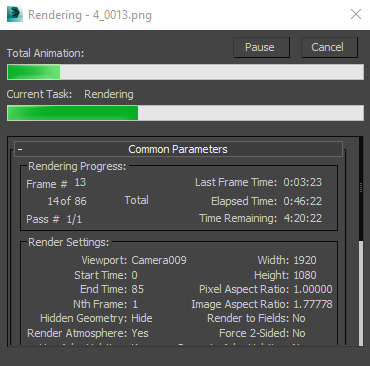
Task: Click the 'Rendering Progress:' group heading
Action: click(x=77, y=166)
